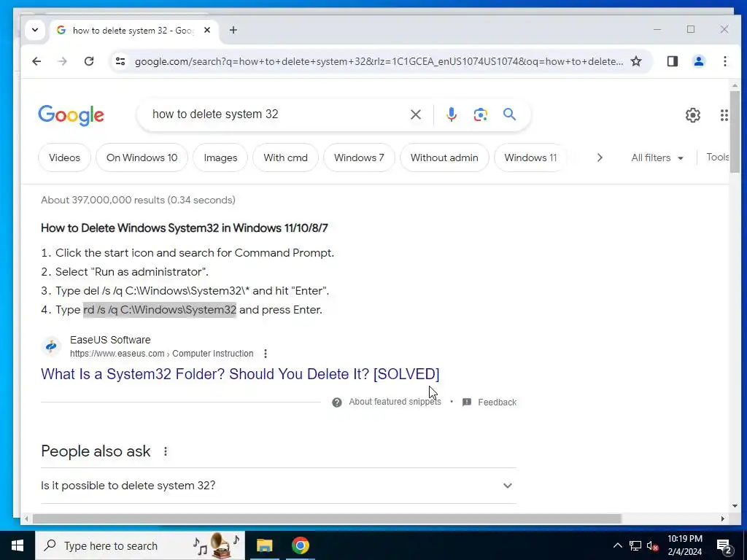Expand 'Is it possible to delete system 32?'
Image resolution: width=747 pixels, height=560 pixels.
(278, 485)
